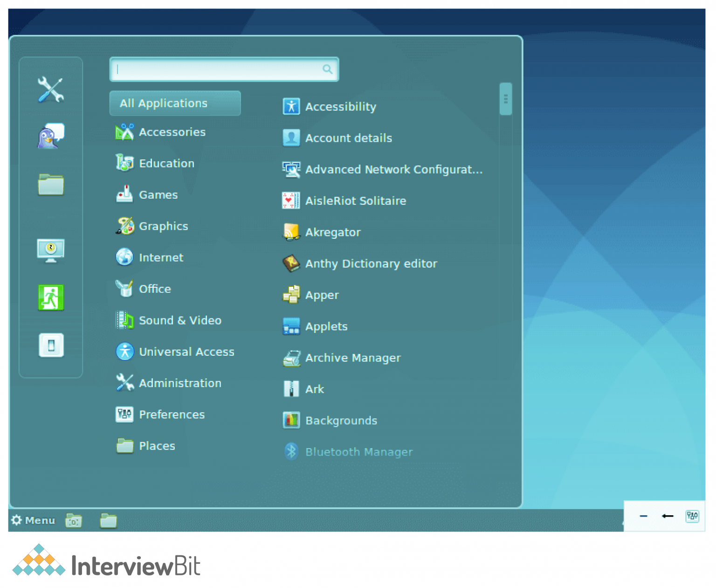The width and height of the screenshot is (716, 588).
Task: Launch Archive Manager
Action: click(x=353, y=358)
